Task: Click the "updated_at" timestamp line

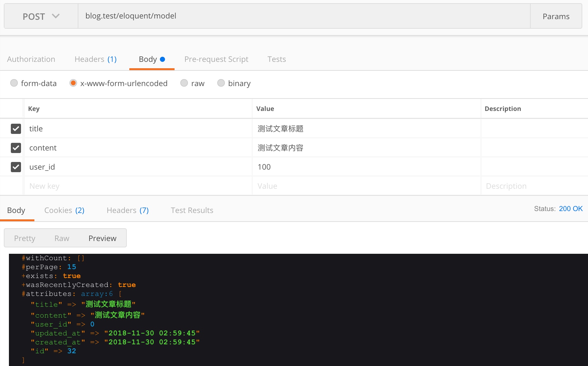Action: click(x=115, y=333)
